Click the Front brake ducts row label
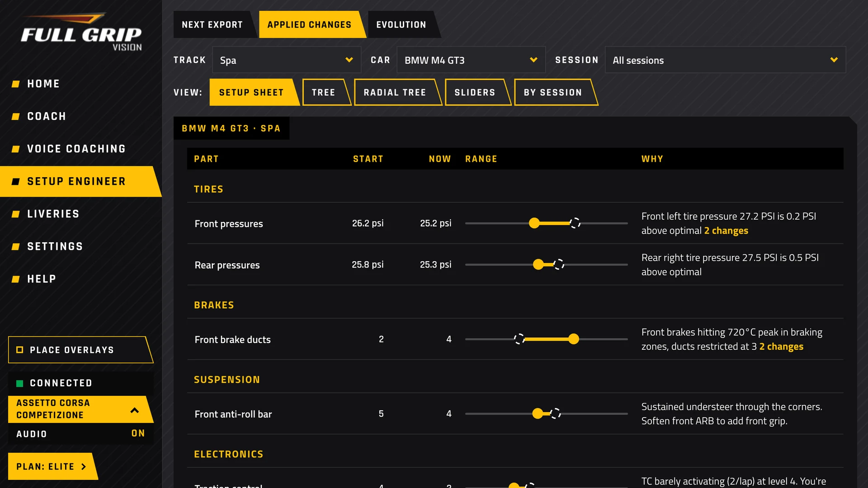Viewport: 868px width, 488px height. [232, 340]
